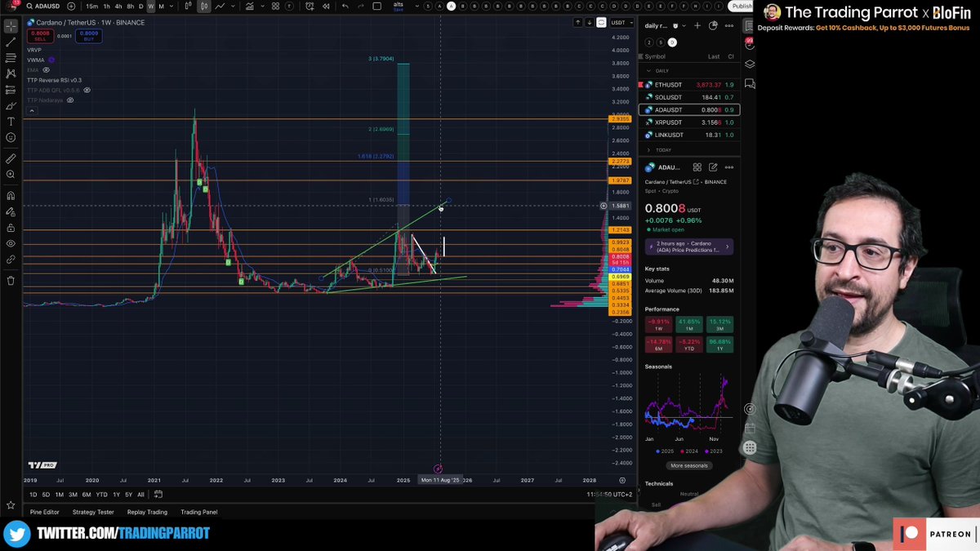This screenshot has height=551, width=980.
Task: Select the All date range
Action: pos(140,495)
